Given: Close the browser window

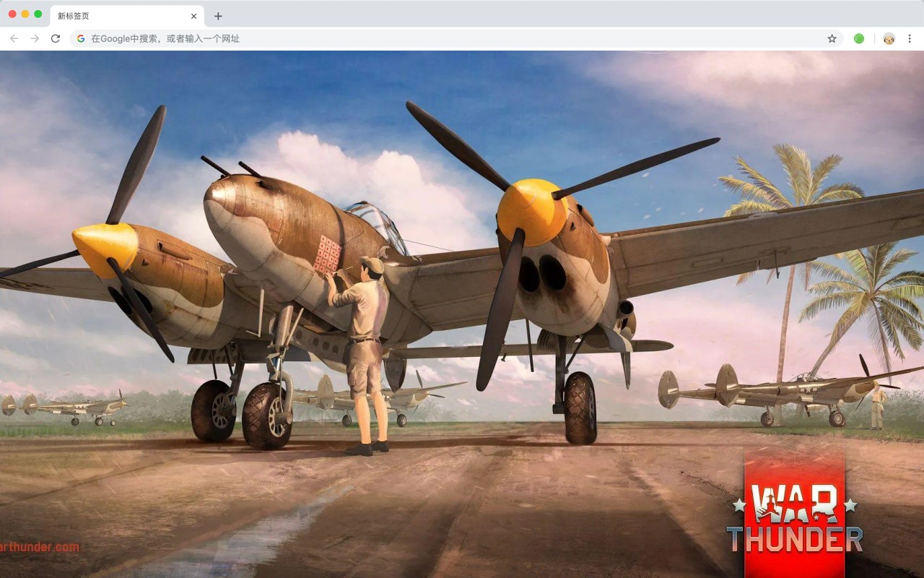Looking at the screenshot, I should point(12,14).
